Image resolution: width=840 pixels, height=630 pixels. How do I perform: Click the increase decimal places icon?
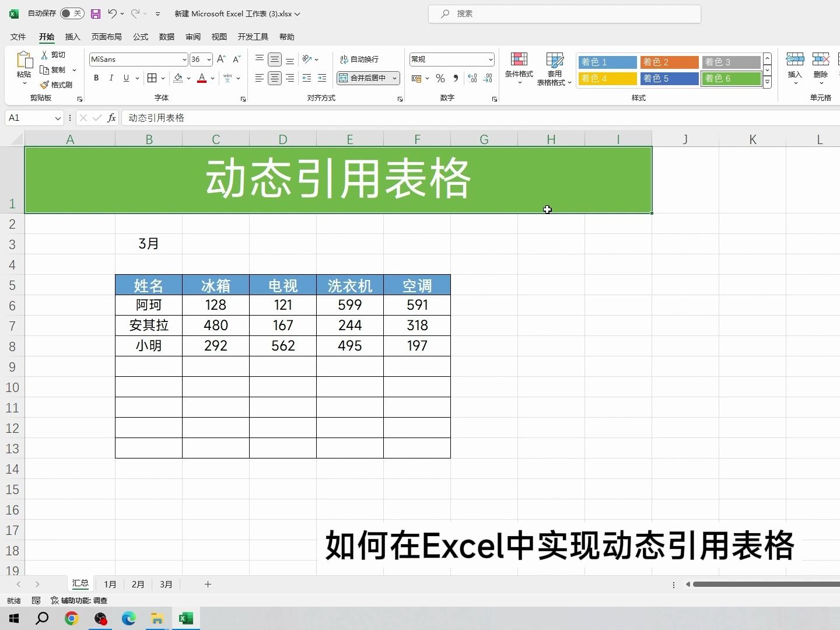(x=473, y=78)
